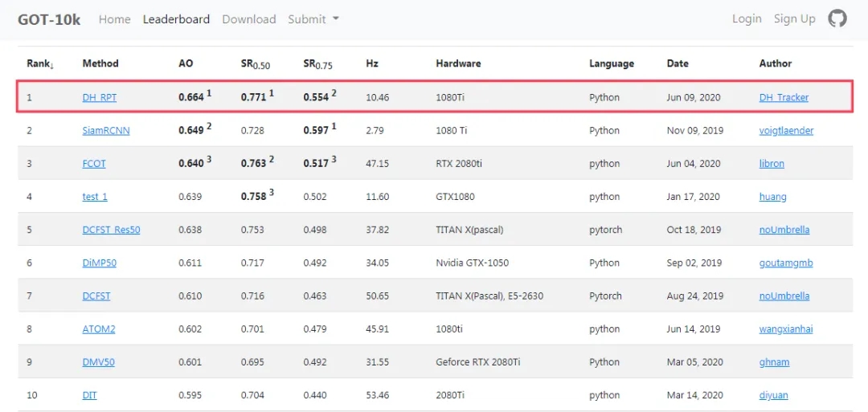Click the GOT-10k brand logo
The height and width of the screenshot is (412, 868).
[x=49, y=19]
